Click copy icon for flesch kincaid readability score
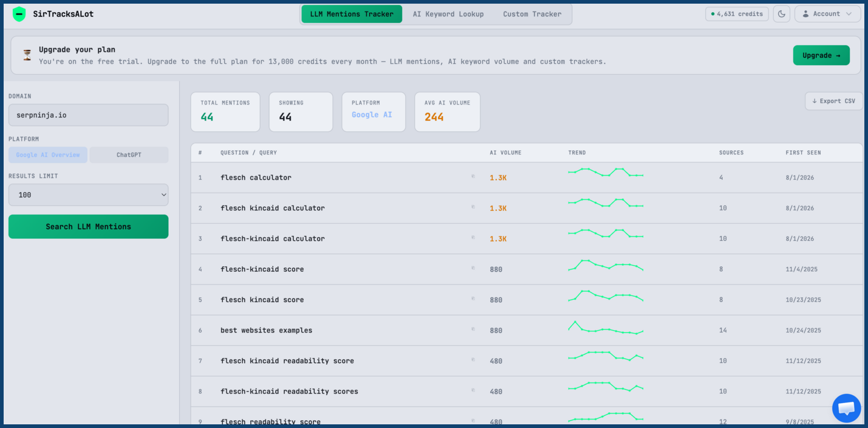This screenshot has height=428, width=868. pyautogui.click(x=473, y=360)
